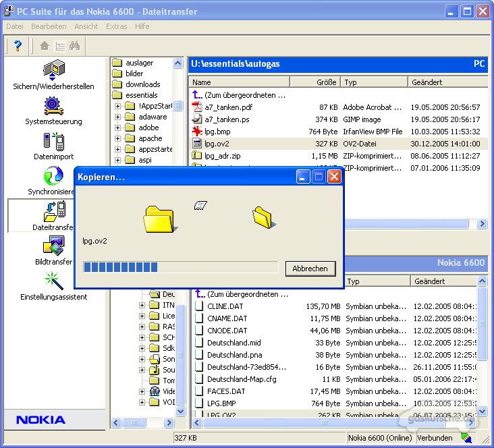
Task: Sort PC files by Größe column header
Action: [315, 82]
